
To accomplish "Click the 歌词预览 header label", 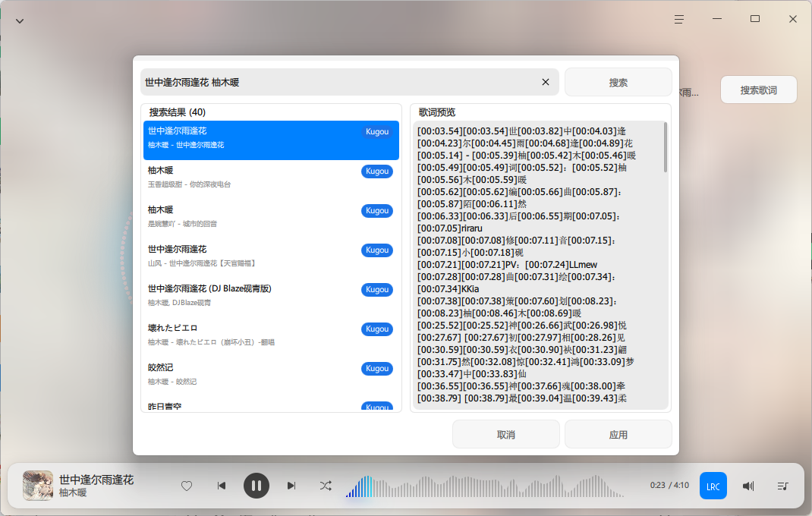I will (437, 112).
